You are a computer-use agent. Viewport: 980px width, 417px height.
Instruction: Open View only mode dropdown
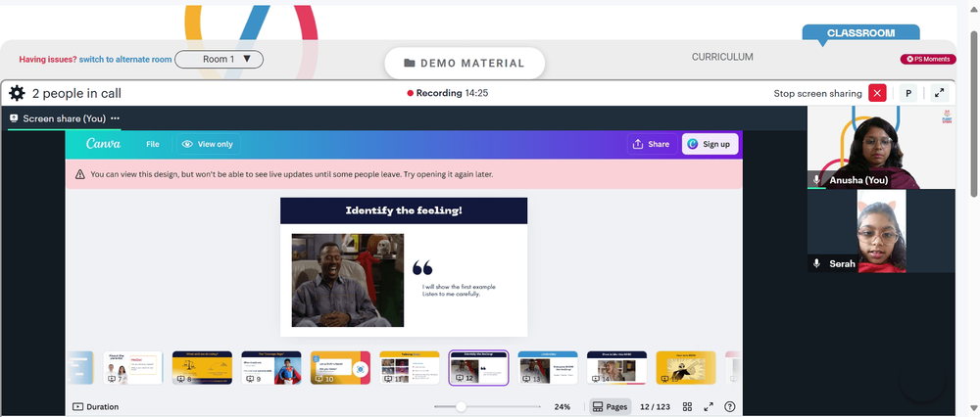208,144
